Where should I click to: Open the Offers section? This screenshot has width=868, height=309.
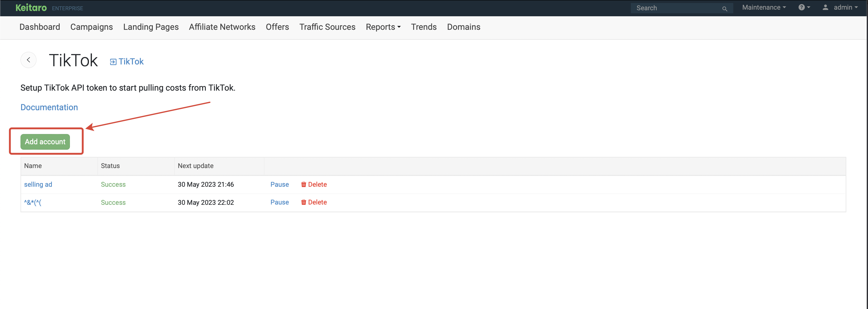[277, 27]
